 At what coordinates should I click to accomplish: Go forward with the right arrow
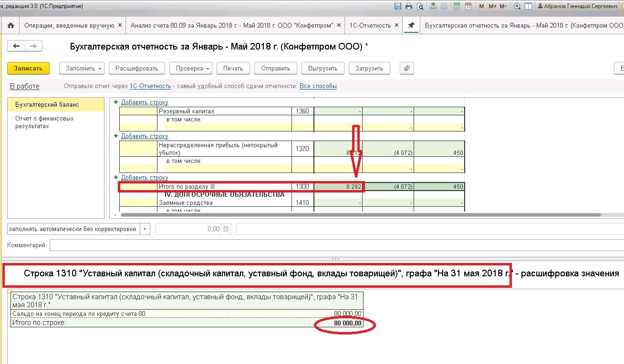pyautogui.click(x=33, y=46)
